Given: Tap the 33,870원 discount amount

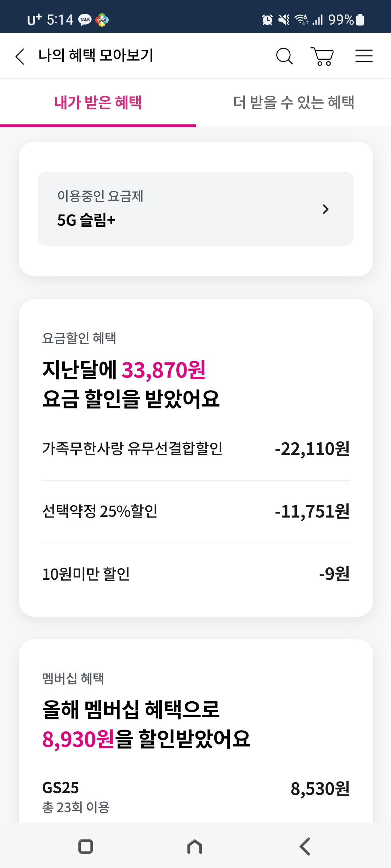Looking at the screenshot, I should 164,370.
